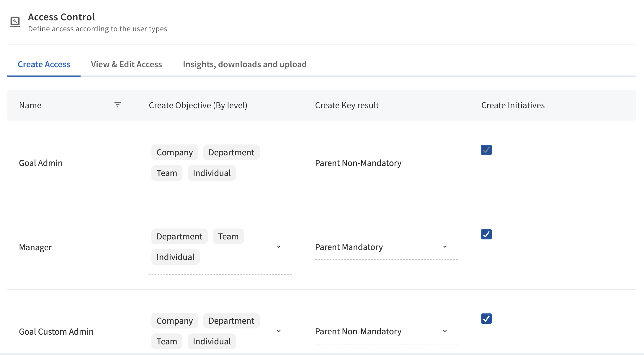Open Goal Custom Admin Parent Non-Mandatory dropdown
Viewport: 644px width, 355px height.
(445, 331)
